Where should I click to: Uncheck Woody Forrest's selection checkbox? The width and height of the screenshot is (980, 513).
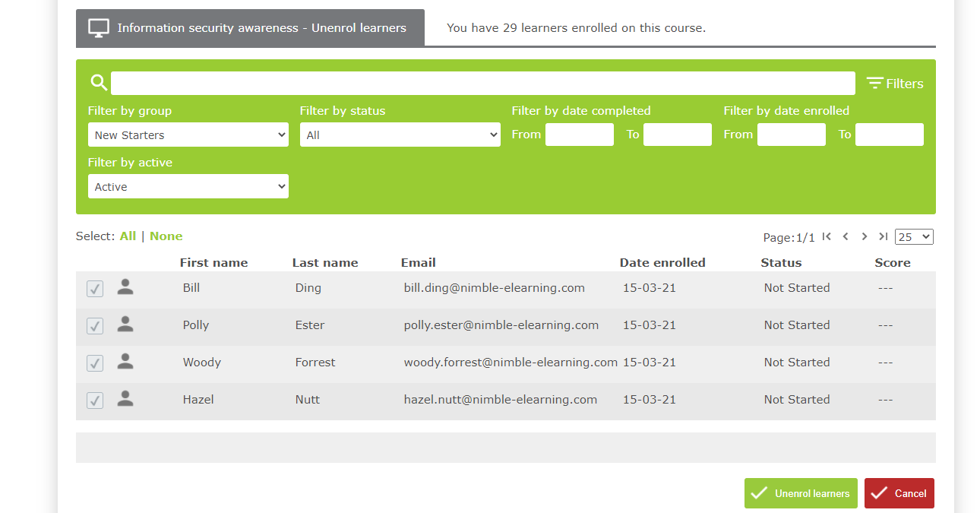[x=94, y=363]
